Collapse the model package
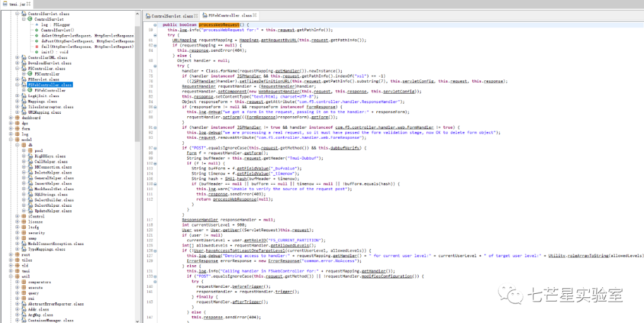 [x=11, y=139]
